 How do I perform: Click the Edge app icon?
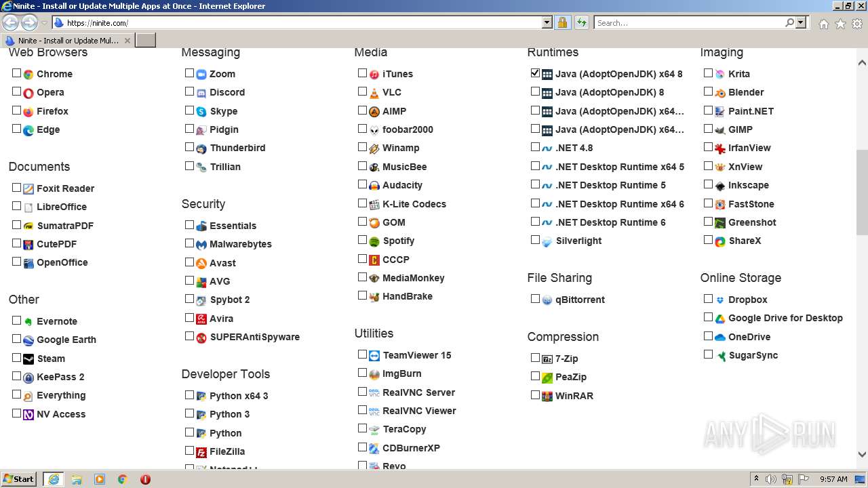tap(28, 130)
